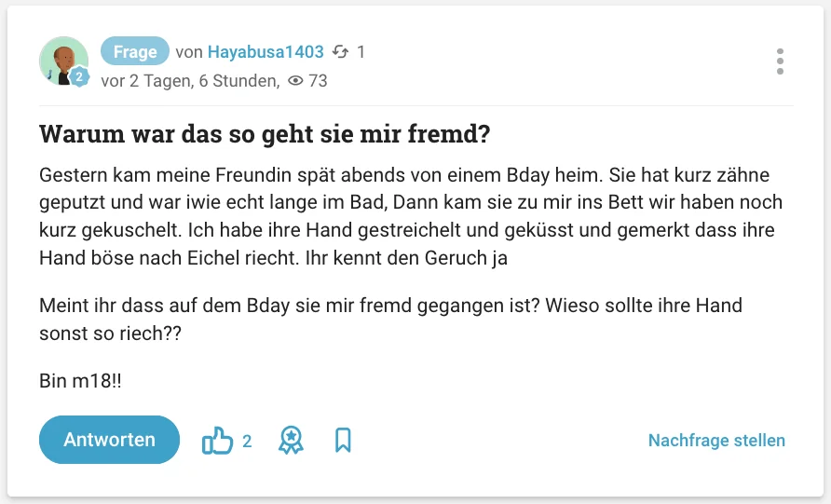This screenshot has width=831, height=504.
Task: Open Hayabusa1403's user profile link
Action: 266,52
